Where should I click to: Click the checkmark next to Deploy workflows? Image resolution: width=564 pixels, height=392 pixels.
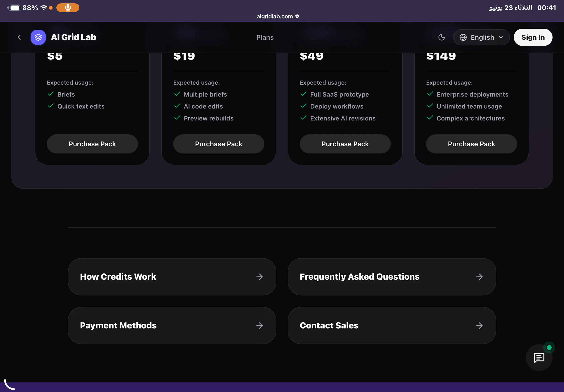point(304,106)
